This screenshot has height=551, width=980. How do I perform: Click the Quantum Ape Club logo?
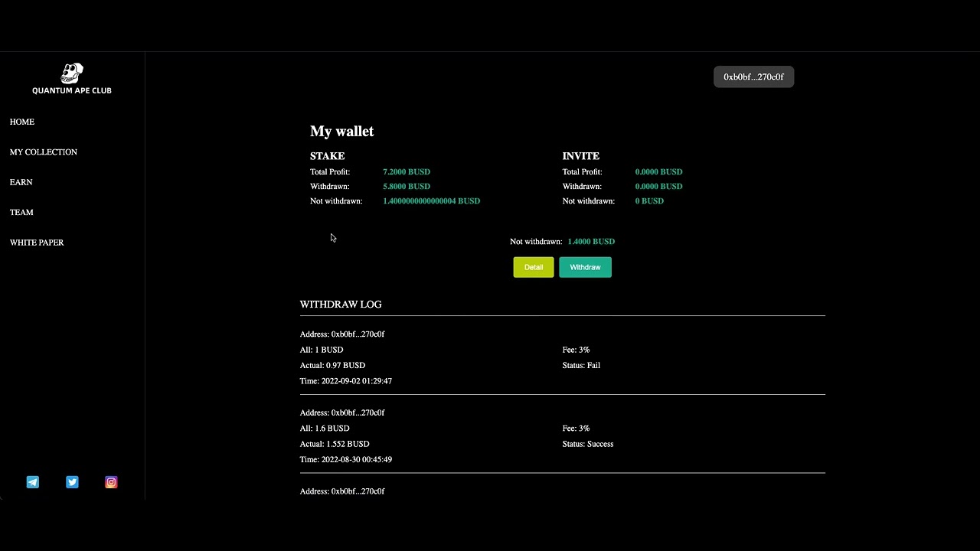(72, 80)
